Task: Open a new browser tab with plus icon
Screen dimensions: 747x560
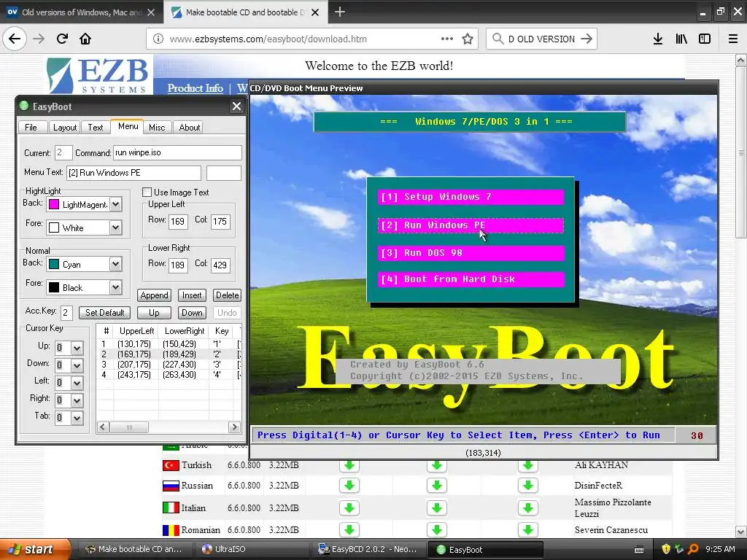Action: pos(340,12)
